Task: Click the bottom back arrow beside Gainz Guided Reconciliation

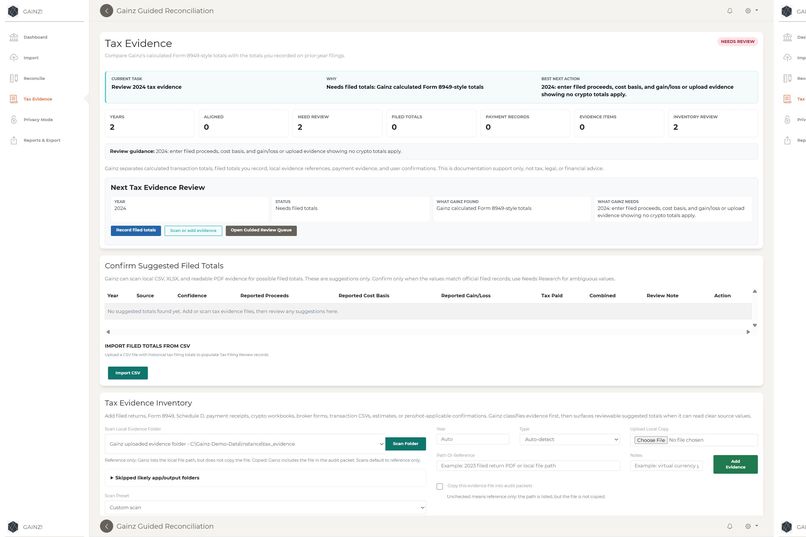Action: (106, 526)
